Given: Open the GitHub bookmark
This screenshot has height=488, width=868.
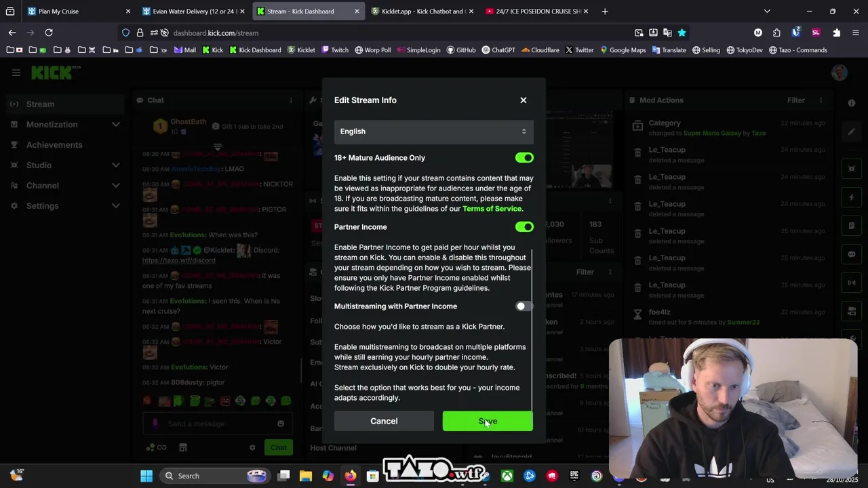Looking at the screenshot, I should pos(461,50).
